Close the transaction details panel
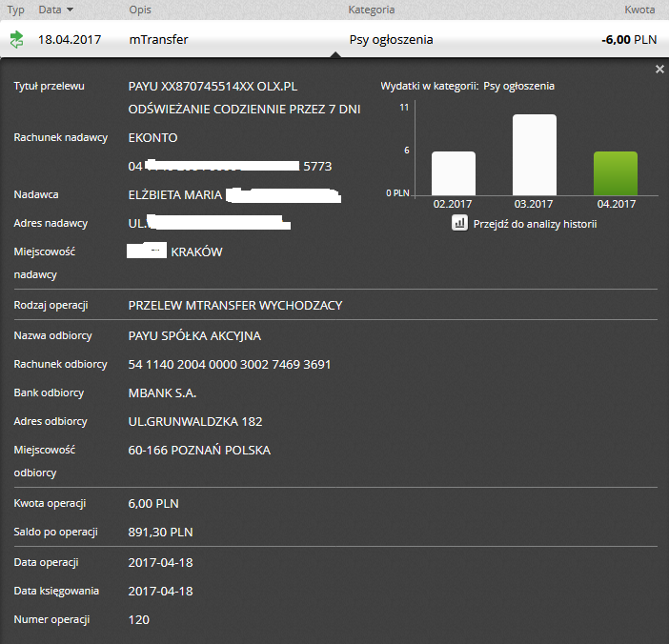Screen dimensions: 669x644 [x=659, y=70]
